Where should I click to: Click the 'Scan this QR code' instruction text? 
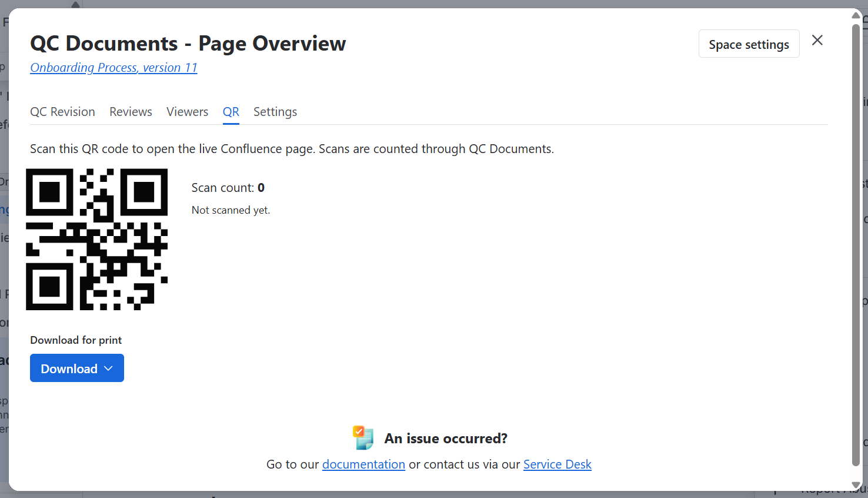[292, 149]
